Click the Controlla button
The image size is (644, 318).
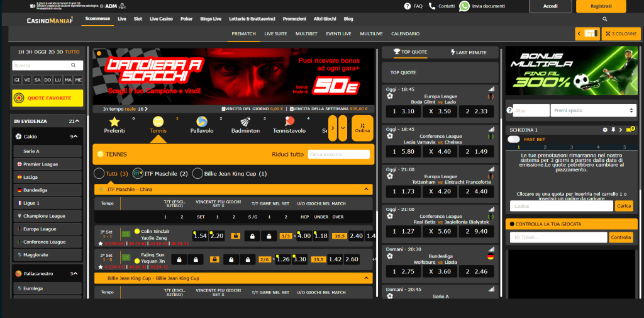[x=620, y=237]
